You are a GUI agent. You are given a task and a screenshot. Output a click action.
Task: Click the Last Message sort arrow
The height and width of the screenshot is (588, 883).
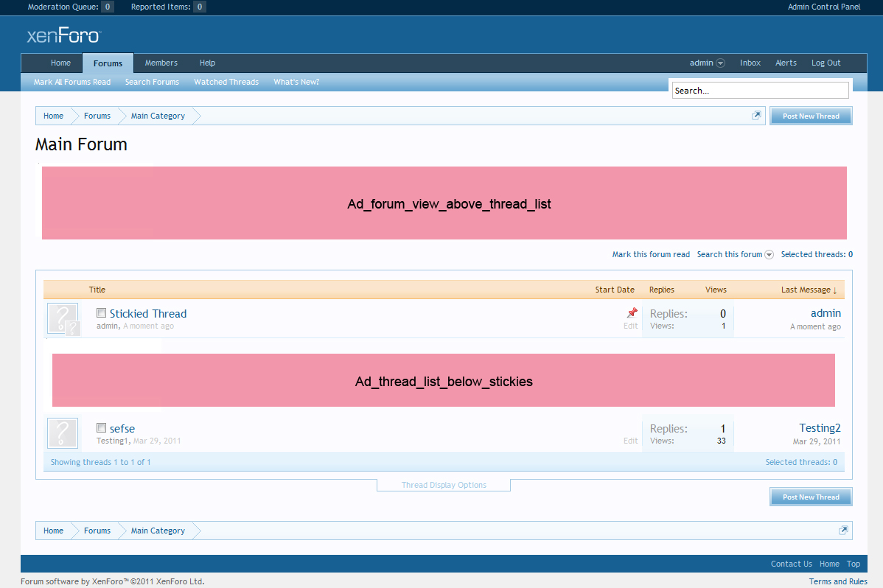[x=834, y=290]
